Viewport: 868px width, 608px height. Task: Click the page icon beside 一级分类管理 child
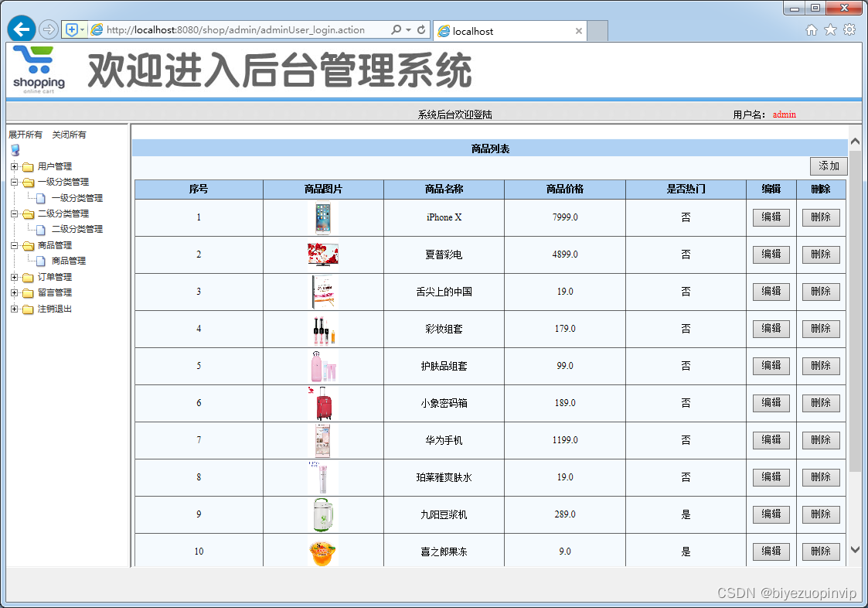40,199
